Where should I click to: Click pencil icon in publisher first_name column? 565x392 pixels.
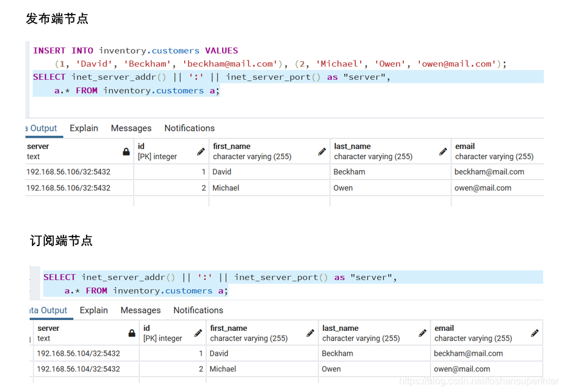(x=322, y=152)
